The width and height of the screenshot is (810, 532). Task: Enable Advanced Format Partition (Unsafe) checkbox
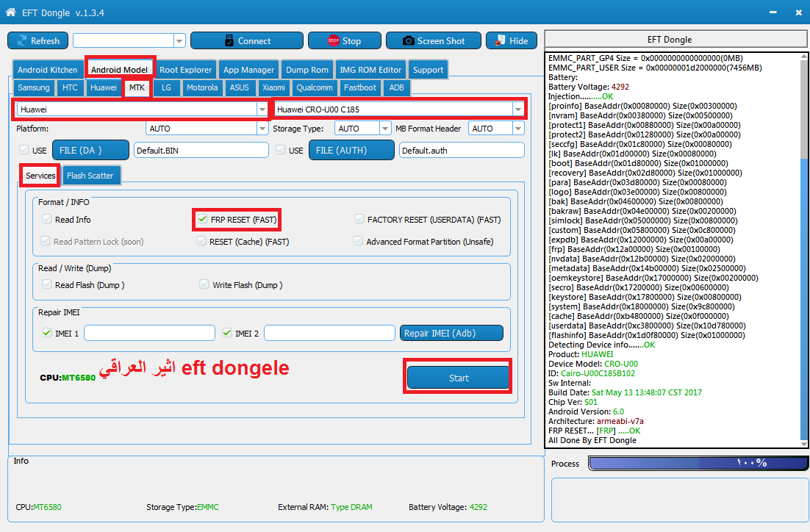[x=357, y=241]
